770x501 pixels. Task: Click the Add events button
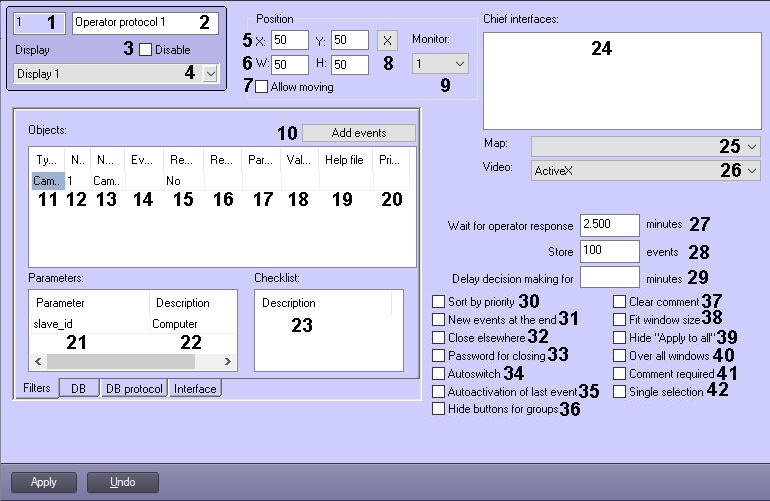(358, 133)
